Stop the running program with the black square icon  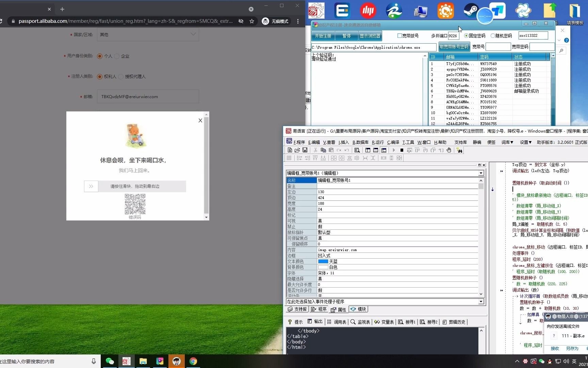coord(402,150)
